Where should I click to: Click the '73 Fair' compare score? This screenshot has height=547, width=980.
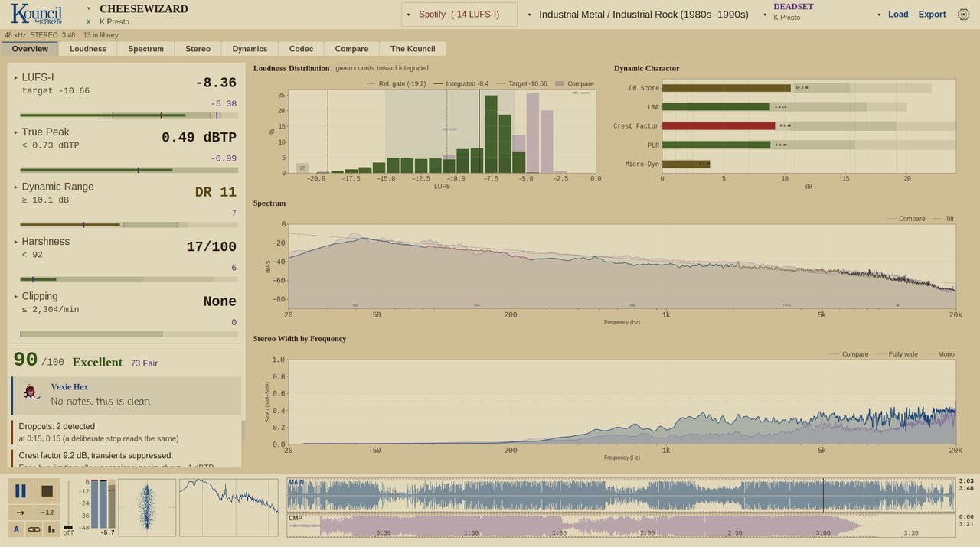tap(144, 363)
